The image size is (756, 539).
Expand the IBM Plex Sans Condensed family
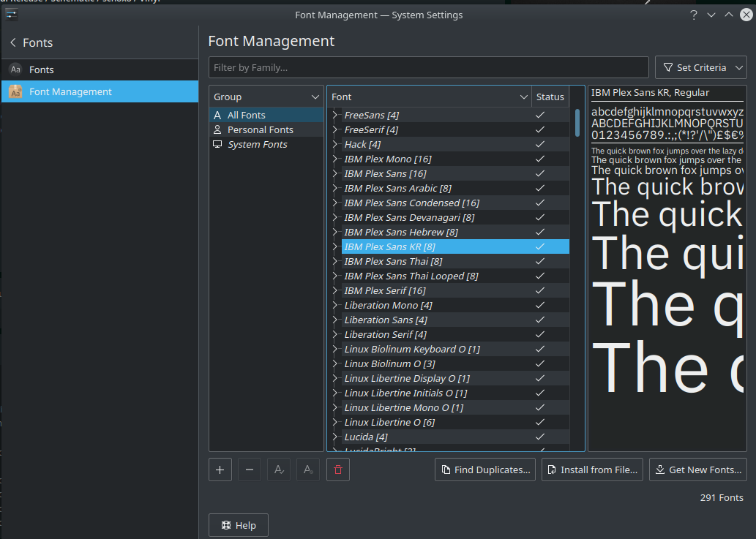335,203
